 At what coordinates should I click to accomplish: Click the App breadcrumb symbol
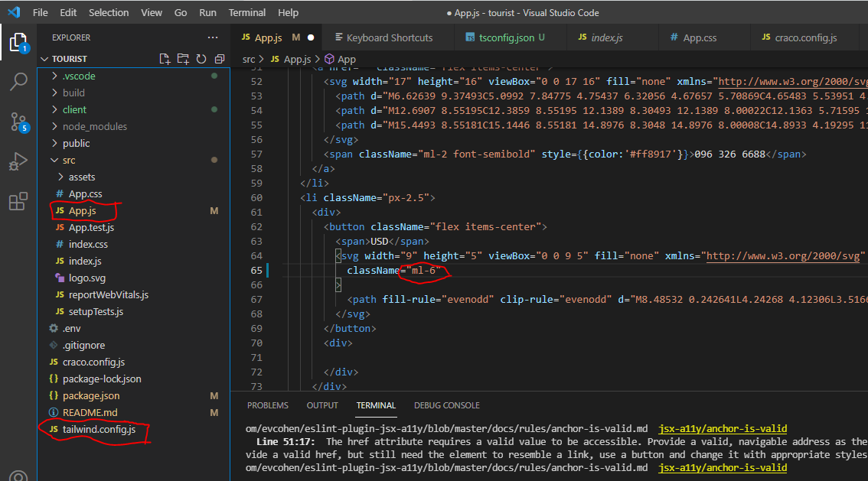pyautogui.click(x=347, y=59)
